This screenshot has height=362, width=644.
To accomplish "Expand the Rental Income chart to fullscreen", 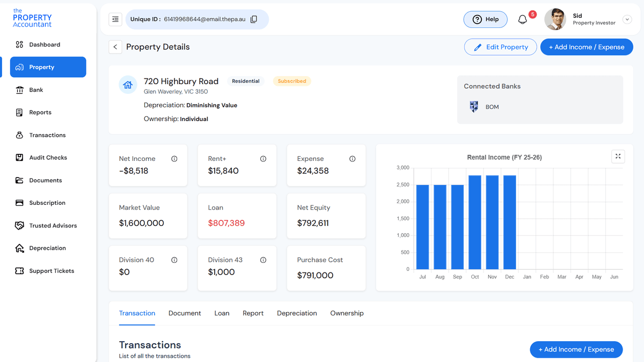I will tap(618, 156).
